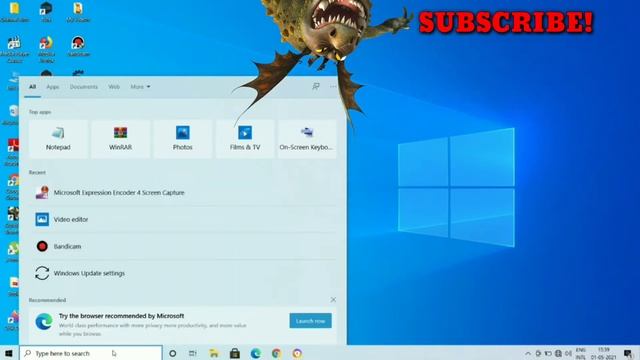The height and width of the screenshot is (360, 640).
Task: Open Video editor from recent list
Action: tap(183, 219)
